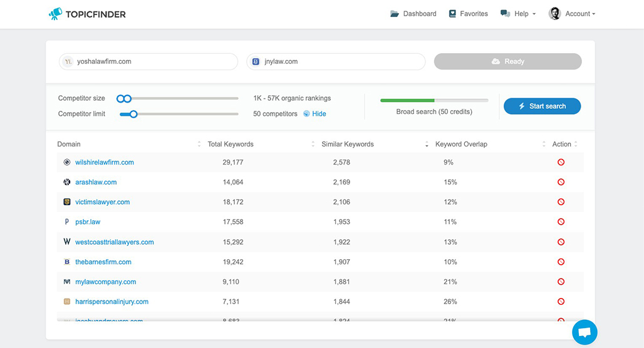Open the psbr.law link

click(x=88, y=222)
